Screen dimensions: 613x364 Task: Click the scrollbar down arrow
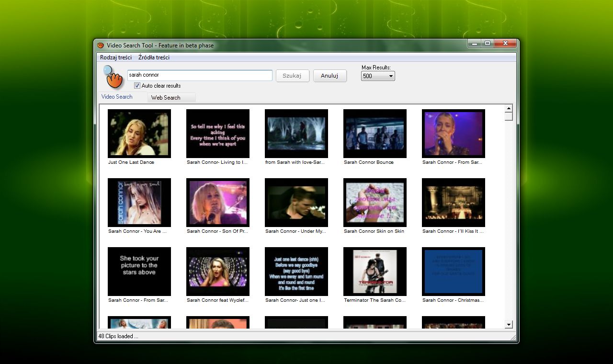click(x=509, y=324)
